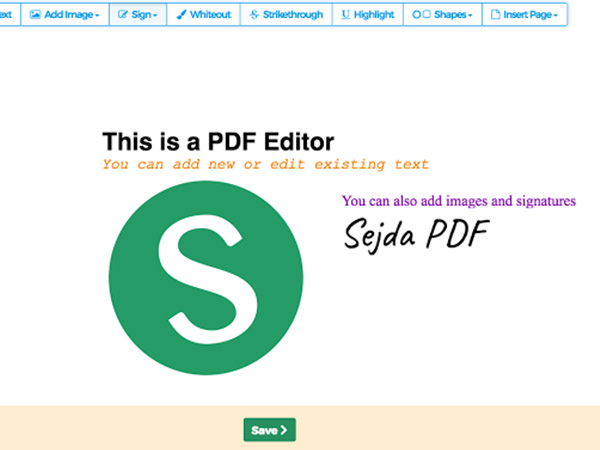Click the square shape icon

[x=427, y=15]
